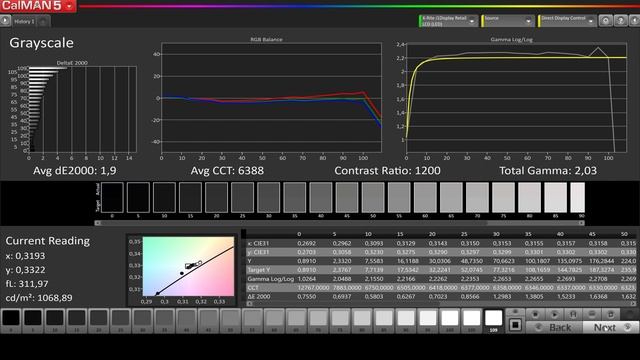Click the round read-single icon left of play icon
This screenshot has height=360, width=640.
point(535,314)
